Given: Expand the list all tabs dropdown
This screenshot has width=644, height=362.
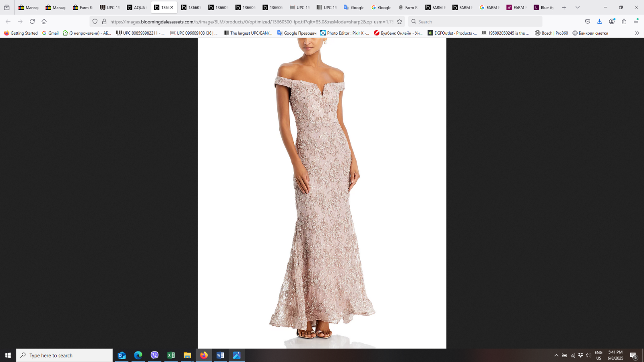Looking at the screenshot, I should (x=578, y=8).
